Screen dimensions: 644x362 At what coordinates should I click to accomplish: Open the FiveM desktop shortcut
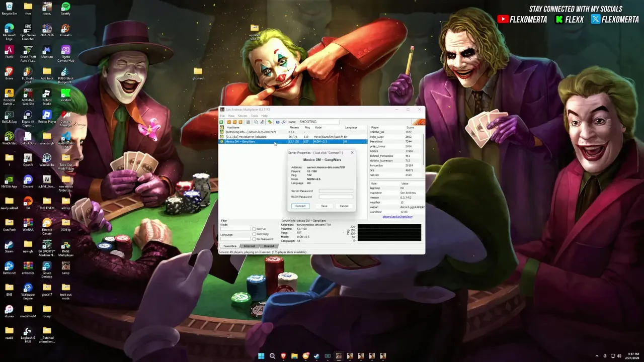tap(9, 52)
